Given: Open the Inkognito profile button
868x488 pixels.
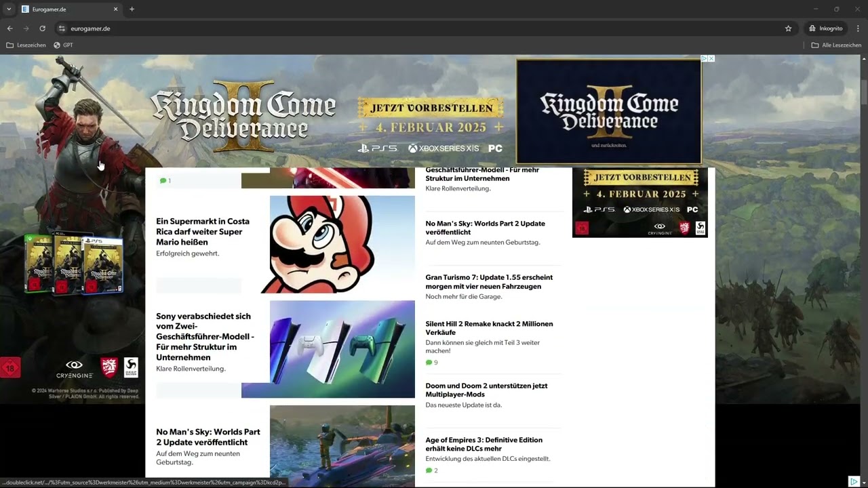Looking at the screenshot, I should [x=825, y=28].
